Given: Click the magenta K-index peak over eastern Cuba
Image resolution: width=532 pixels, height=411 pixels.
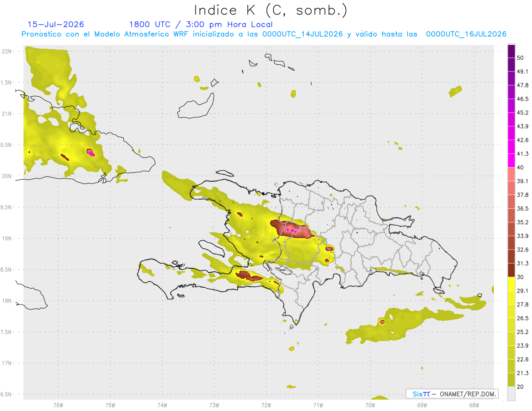Looking at the screenshot, I should pos(90,153).
